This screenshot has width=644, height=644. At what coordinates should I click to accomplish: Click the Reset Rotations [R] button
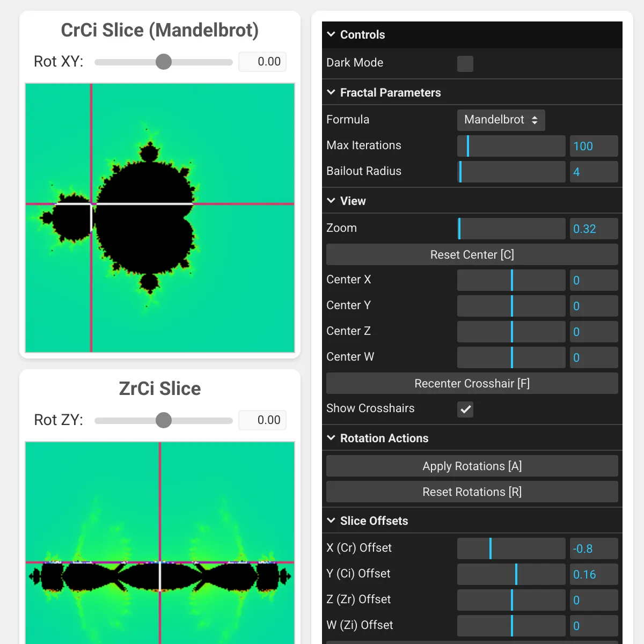click(472, 492)
